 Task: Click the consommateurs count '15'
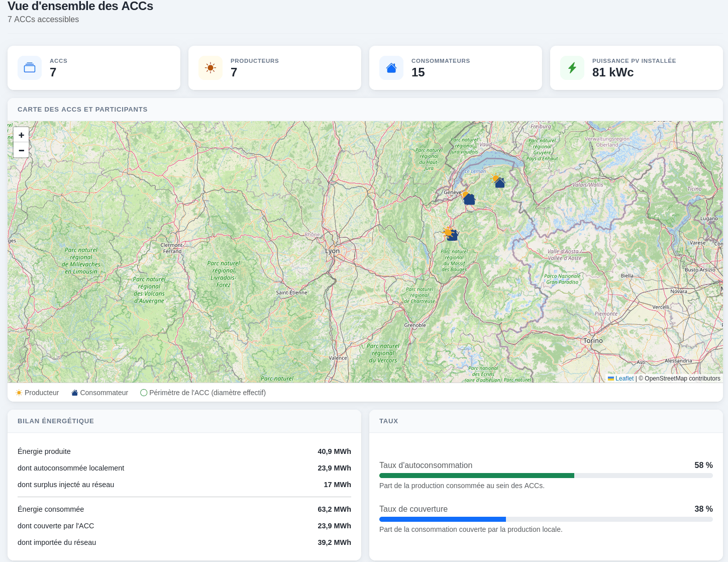(418, 72)
